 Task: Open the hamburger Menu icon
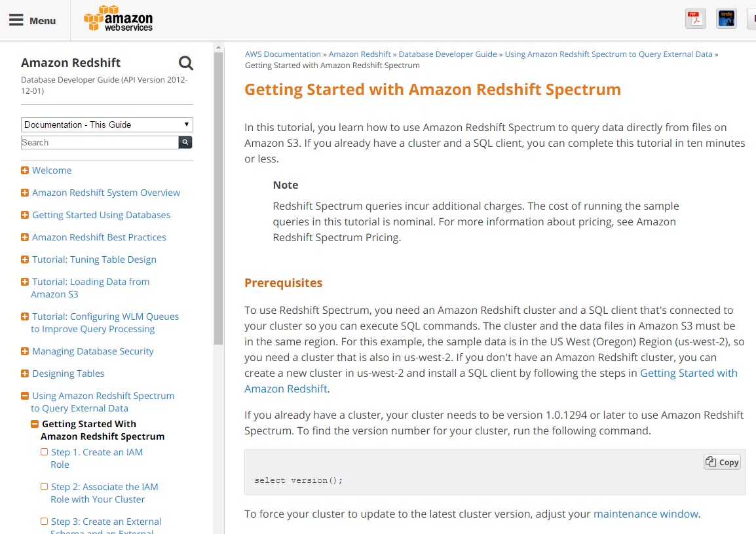(16, 19)
